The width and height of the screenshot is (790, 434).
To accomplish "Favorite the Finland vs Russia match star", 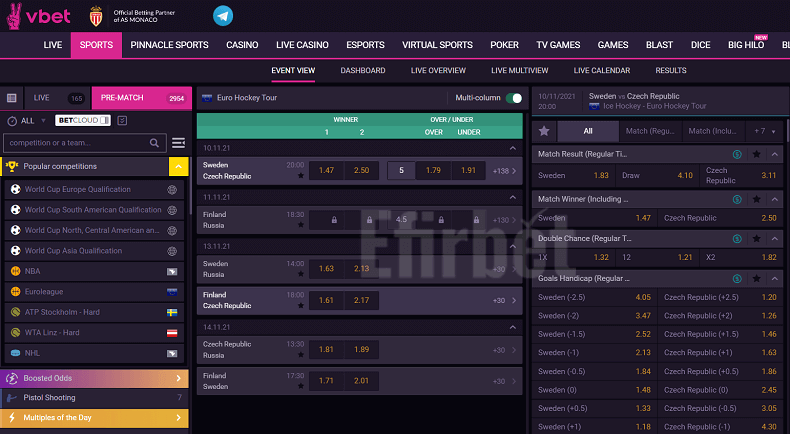I will click(301, 225).
